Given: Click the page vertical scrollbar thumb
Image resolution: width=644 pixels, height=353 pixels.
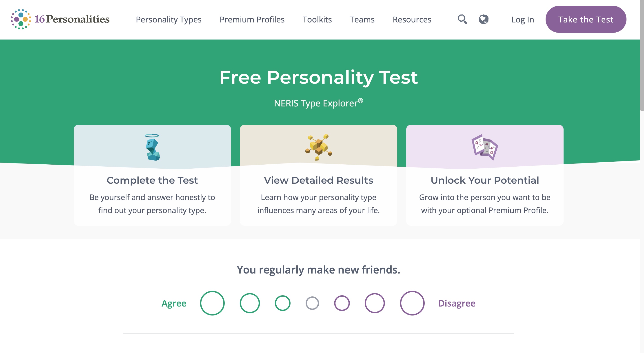Looking at the screenshot, I should pyautogui.click(x=642, y=55).
